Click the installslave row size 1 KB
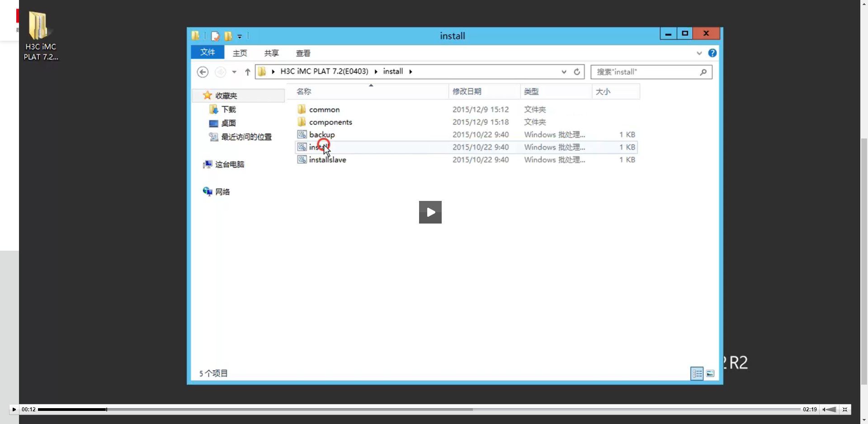 627,160
